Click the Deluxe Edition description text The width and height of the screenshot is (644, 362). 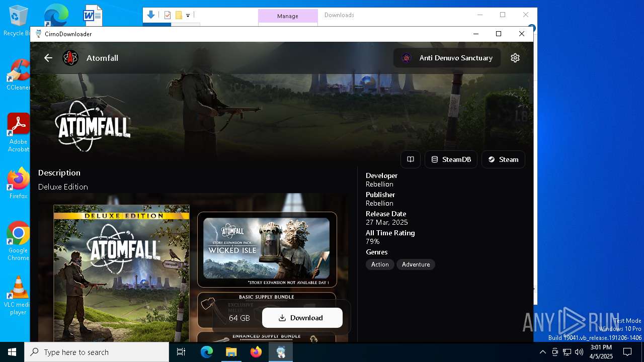[x=63, y=187]
